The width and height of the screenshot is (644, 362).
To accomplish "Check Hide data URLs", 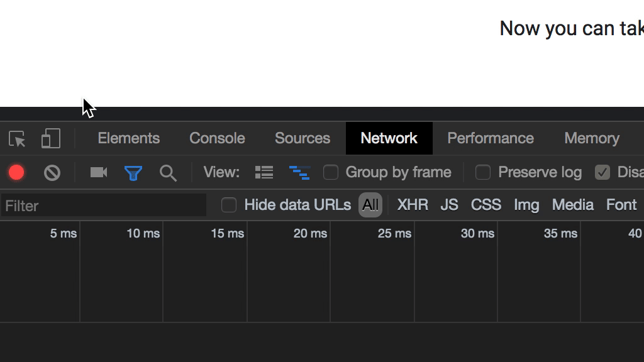I will pos(229,204).
